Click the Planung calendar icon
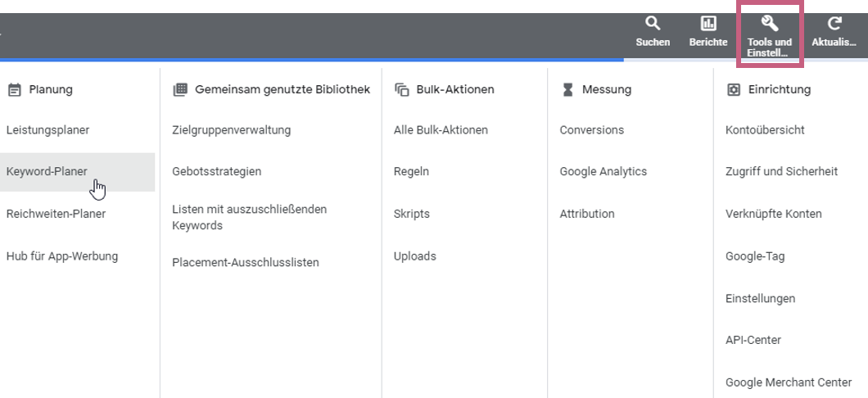 pyautogui.click(x=14, y=90)
